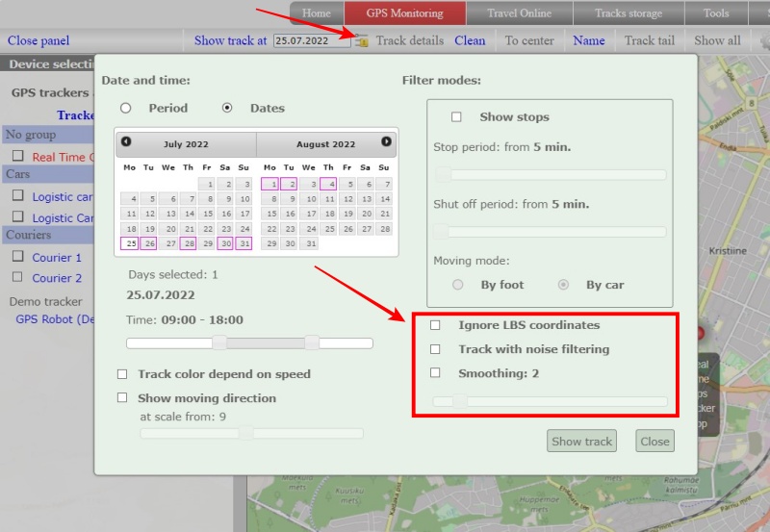This screenshot has height=532, width=770.
Task: Open the Travel Online tab
Action: coord(520,13)
